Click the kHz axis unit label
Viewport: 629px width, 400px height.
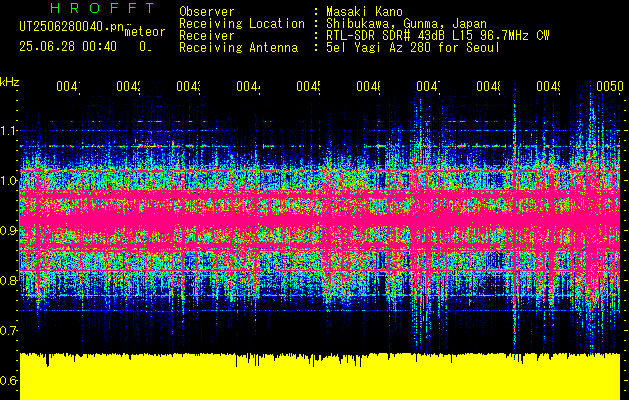pos(10,82)
